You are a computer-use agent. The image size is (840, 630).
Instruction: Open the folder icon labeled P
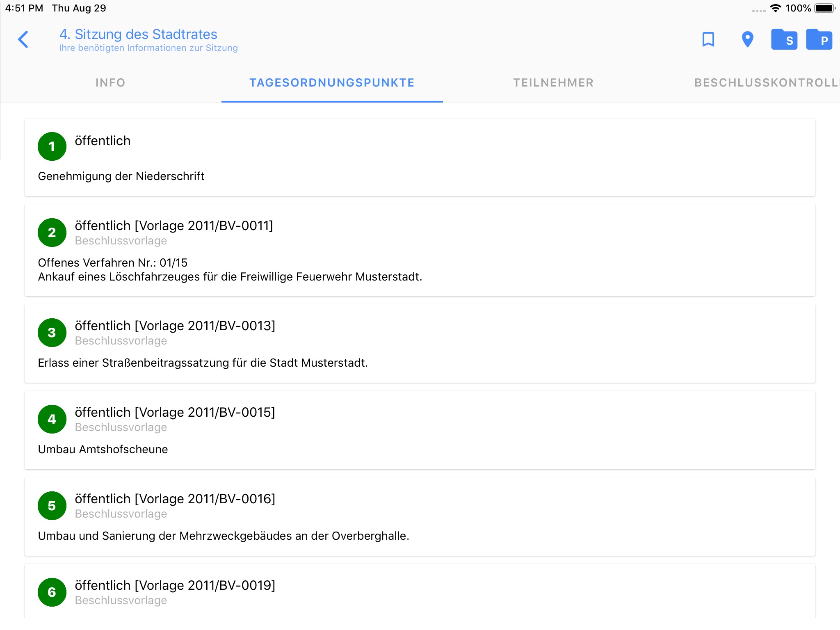click(x=819, y=40)
